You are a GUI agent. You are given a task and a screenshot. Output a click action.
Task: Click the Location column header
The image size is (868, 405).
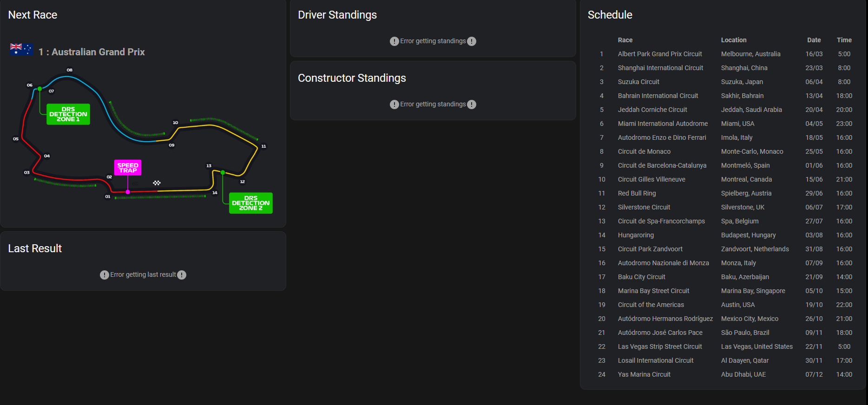[x=734, y=40]
